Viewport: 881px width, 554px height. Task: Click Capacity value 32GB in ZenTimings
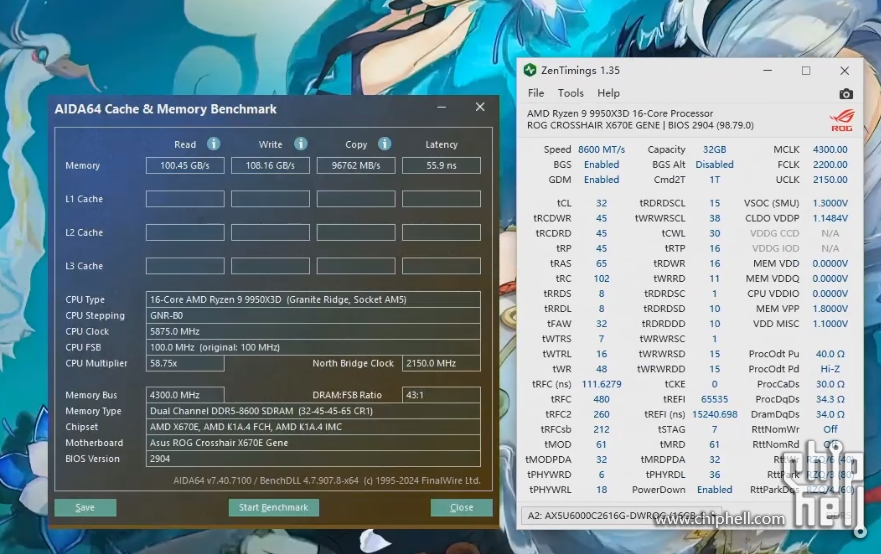point(714,149)
